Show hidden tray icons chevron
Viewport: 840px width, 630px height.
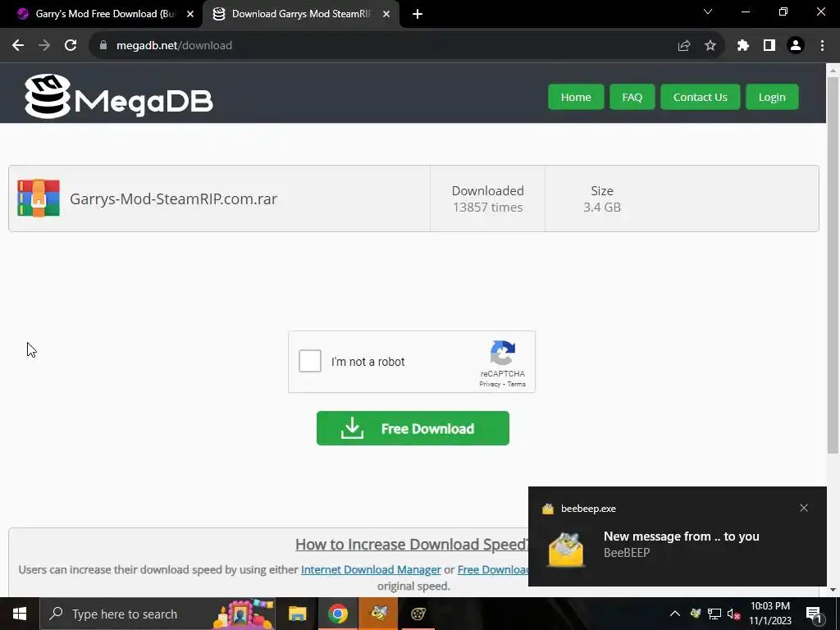tap(675, 614)
